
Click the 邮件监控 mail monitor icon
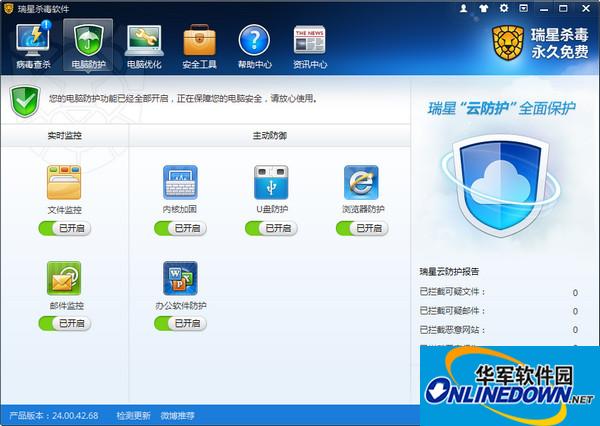64,277
